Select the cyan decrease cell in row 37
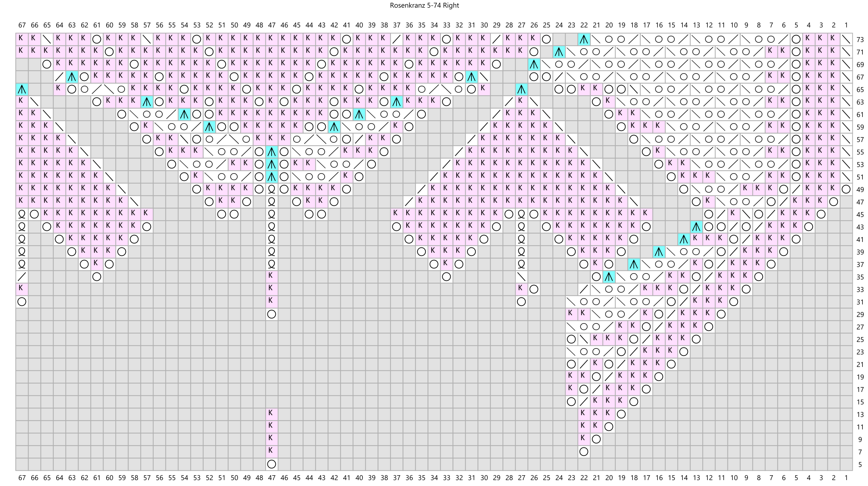 [634, 264]
